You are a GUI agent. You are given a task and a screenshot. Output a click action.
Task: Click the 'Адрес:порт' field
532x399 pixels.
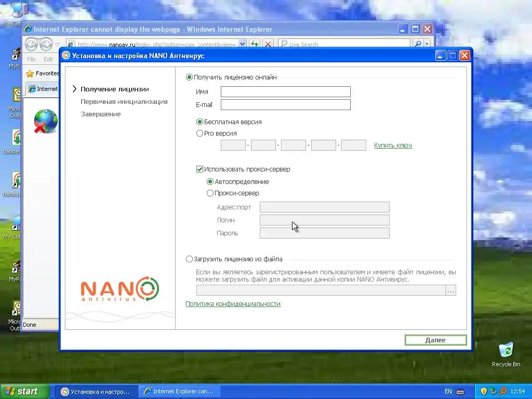[x=324, y=207]
